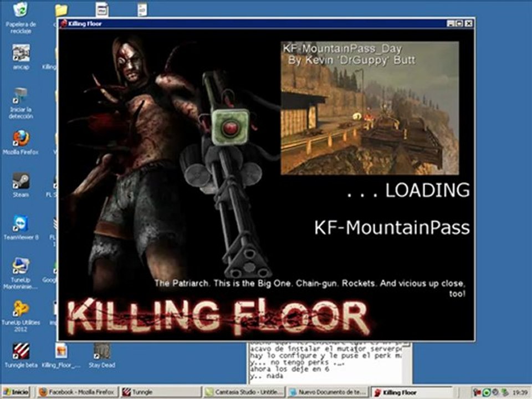This screenshot has height=399, width=532.
Task: Open the amcap desktop shortcut
Action: click(21, 57)
